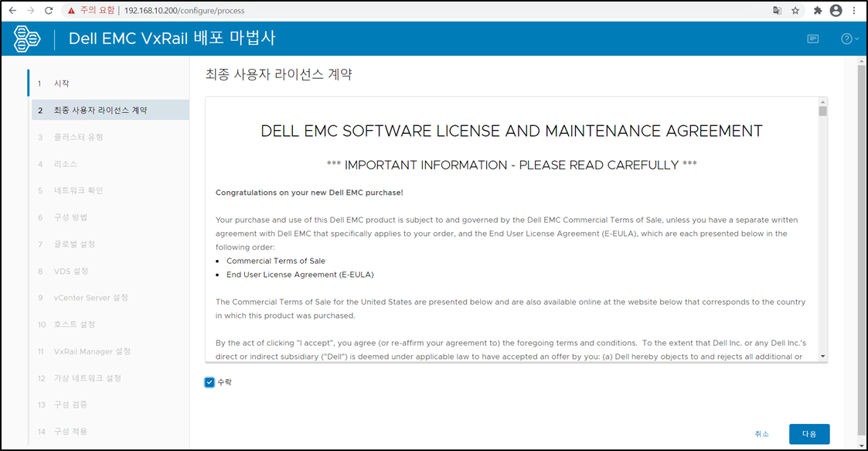Click the page vertical scrollbar thumb
The width and height of the screenshot is (868, 451).
point(862,249)
